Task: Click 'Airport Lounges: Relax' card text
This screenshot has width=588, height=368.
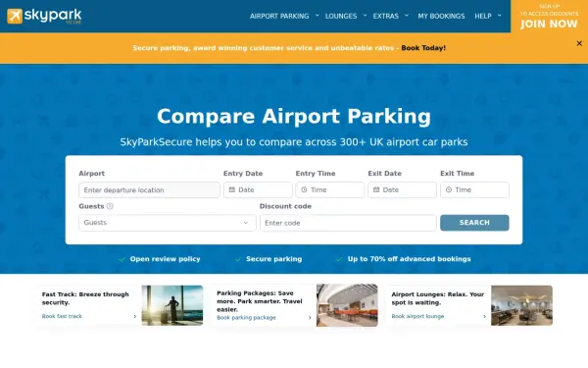Action: pos(438,298)
